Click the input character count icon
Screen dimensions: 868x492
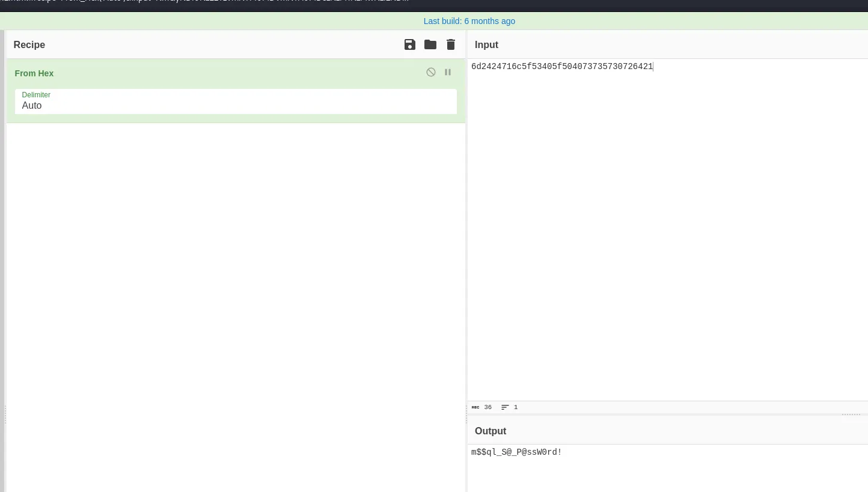(x=475, y=407)
